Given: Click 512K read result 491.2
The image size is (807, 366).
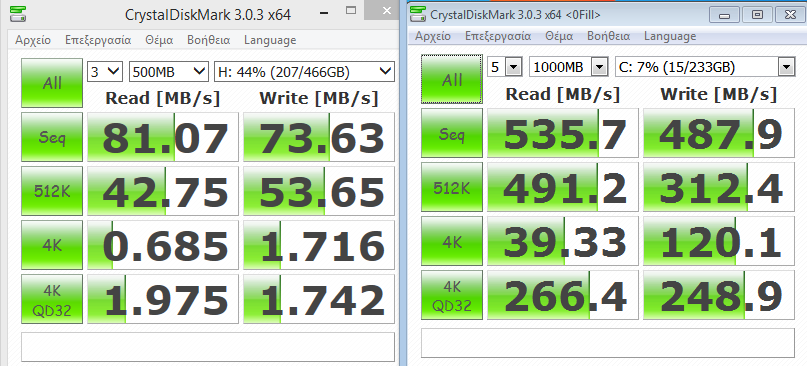Looking at the screenshot, I should 563,187.
